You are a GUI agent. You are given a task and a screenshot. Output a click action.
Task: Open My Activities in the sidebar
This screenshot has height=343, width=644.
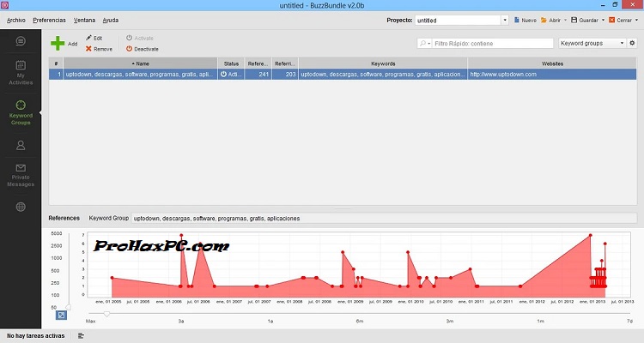21,73
